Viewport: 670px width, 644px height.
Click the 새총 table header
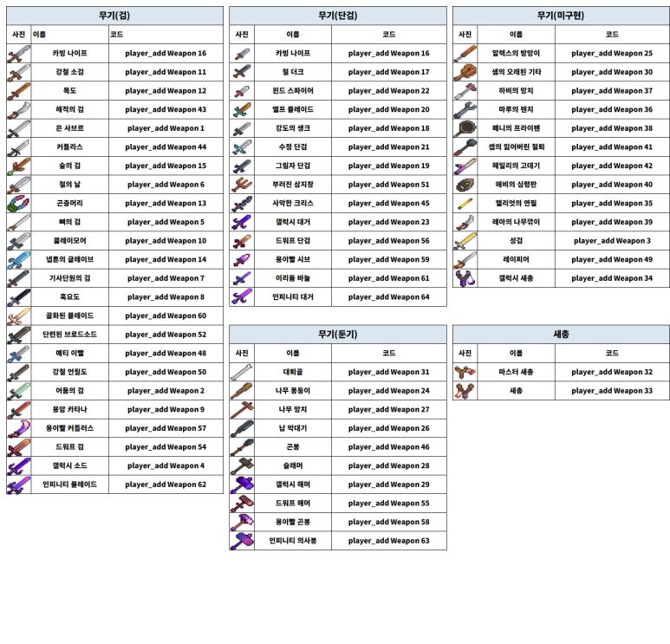pos(561,335)
